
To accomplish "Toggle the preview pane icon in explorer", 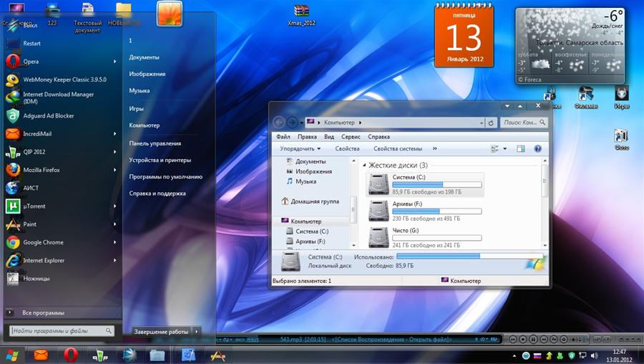I will [x=520, y=149].
